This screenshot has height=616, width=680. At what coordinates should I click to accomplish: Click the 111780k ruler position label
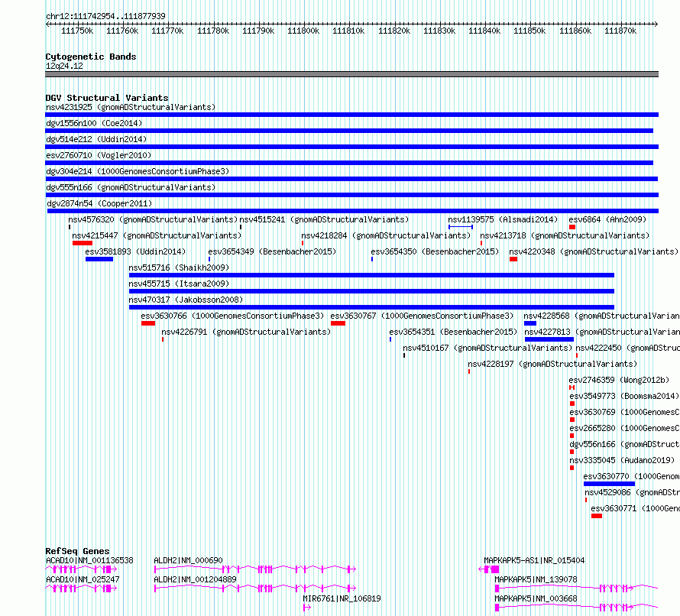[x=213, y=31]
